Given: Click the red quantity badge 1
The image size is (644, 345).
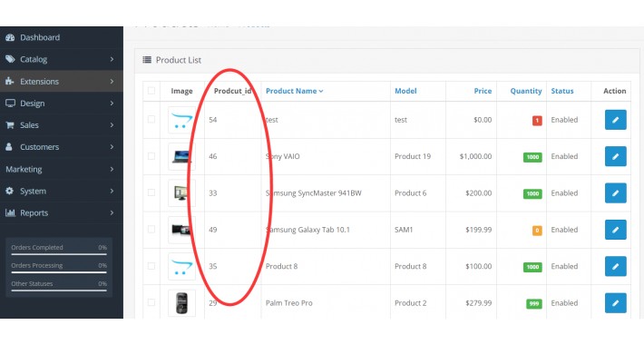Looking at the screenshot, I should pyautogui.click(x=537, y=121).
